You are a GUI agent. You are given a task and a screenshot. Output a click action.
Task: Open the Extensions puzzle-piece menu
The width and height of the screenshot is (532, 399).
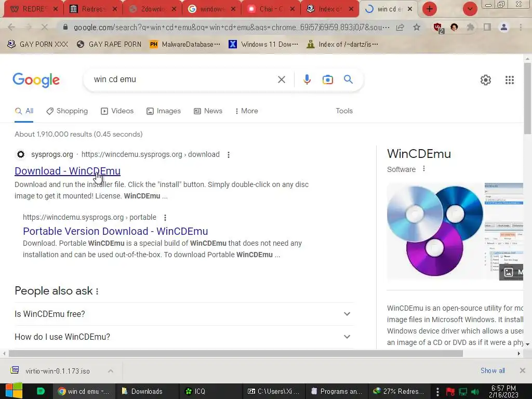(x=470, y=27)
